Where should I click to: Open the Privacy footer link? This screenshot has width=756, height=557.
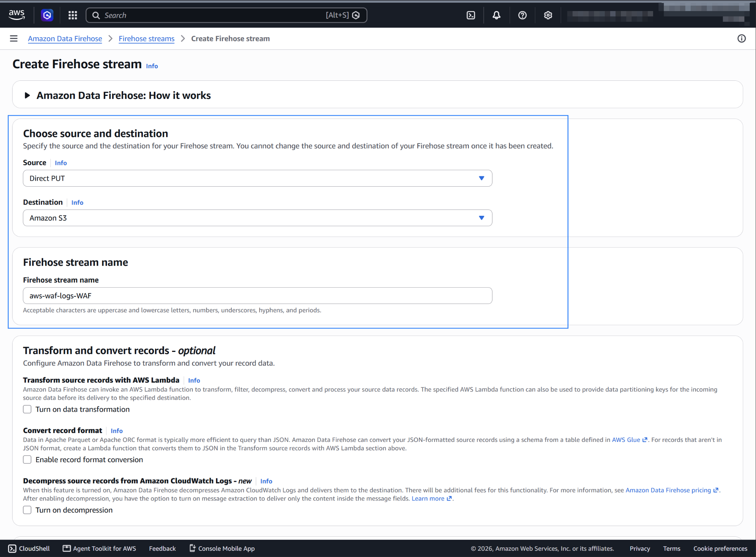tap(640, 549)
